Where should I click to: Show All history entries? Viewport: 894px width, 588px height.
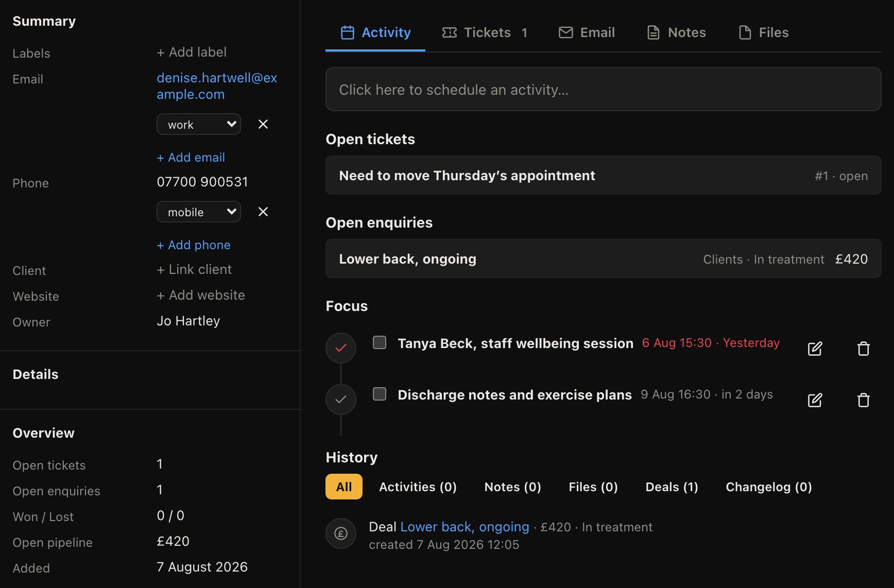[344, 487]
